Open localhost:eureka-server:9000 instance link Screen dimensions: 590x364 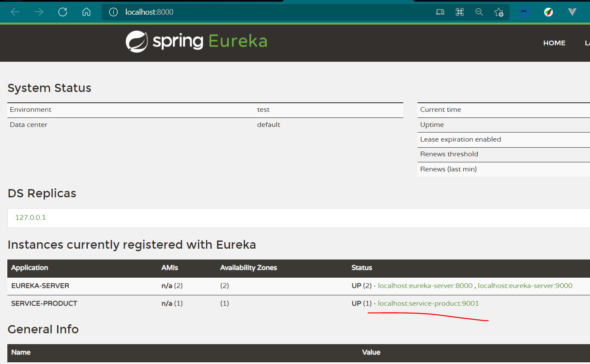click(525, 286)
